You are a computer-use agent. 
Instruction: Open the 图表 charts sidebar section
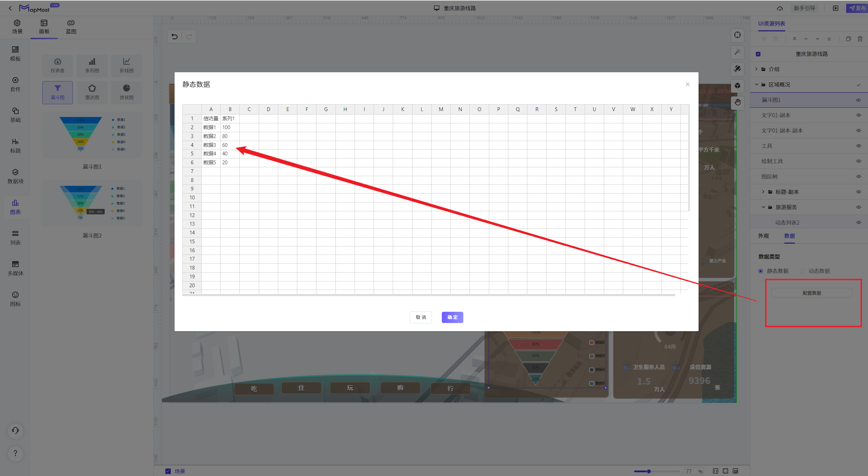[15, 207]
